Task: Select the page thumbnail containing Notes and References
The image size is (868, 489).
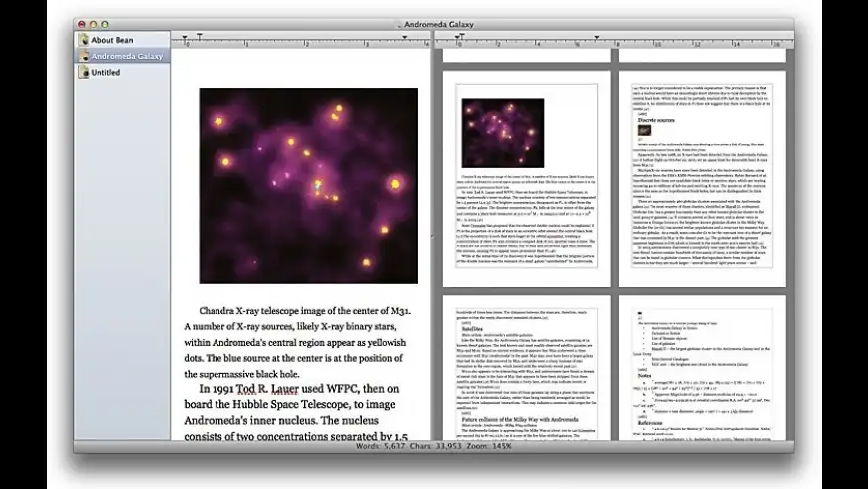Action: 702,368
